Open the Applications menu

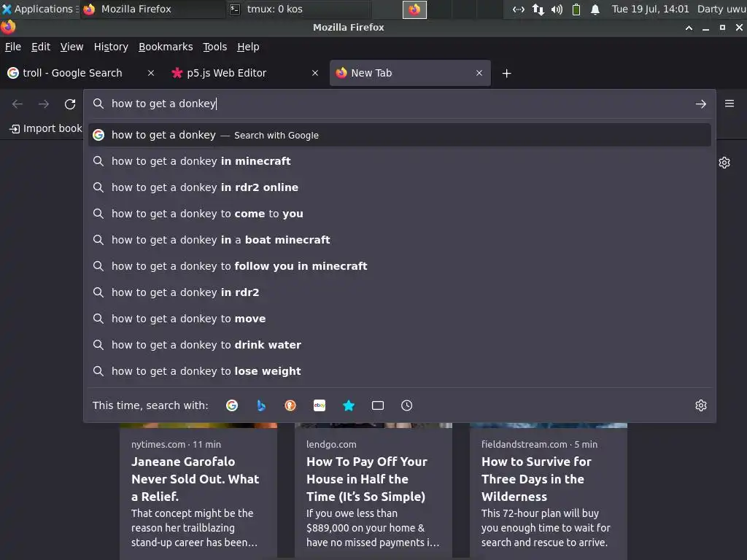pos(39,9)
